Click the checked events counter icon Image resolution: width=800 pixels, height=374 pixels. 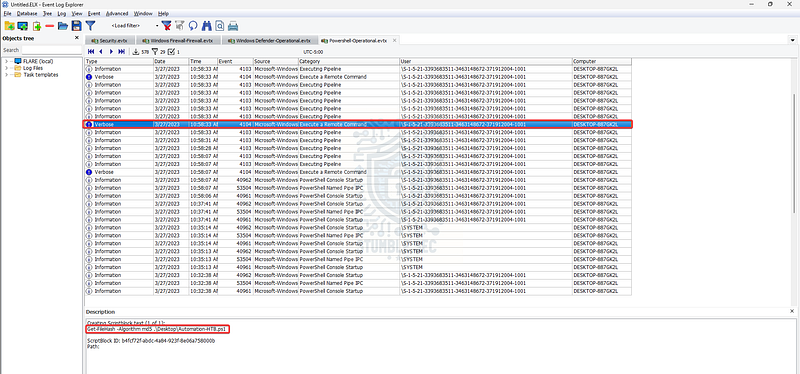(x=171, y=52)
